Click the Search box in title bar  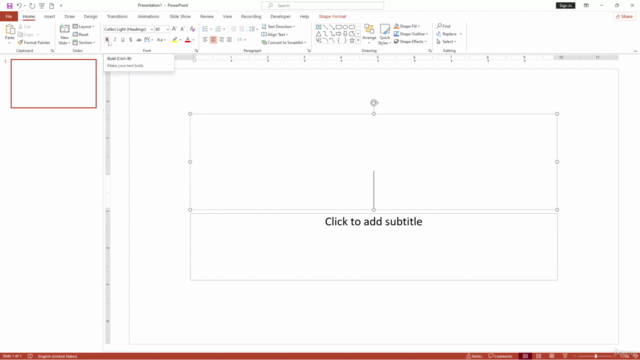[x=322, y=6]
